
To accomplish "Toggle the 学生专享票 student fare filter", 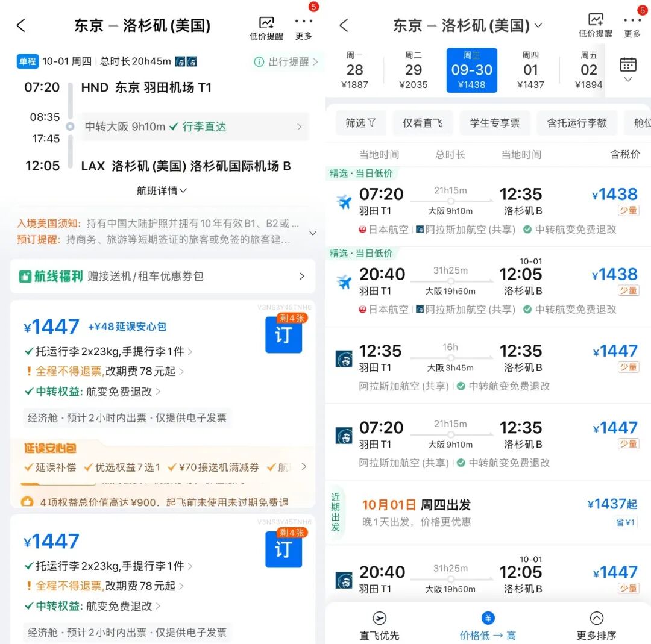I will click(495, 123).
